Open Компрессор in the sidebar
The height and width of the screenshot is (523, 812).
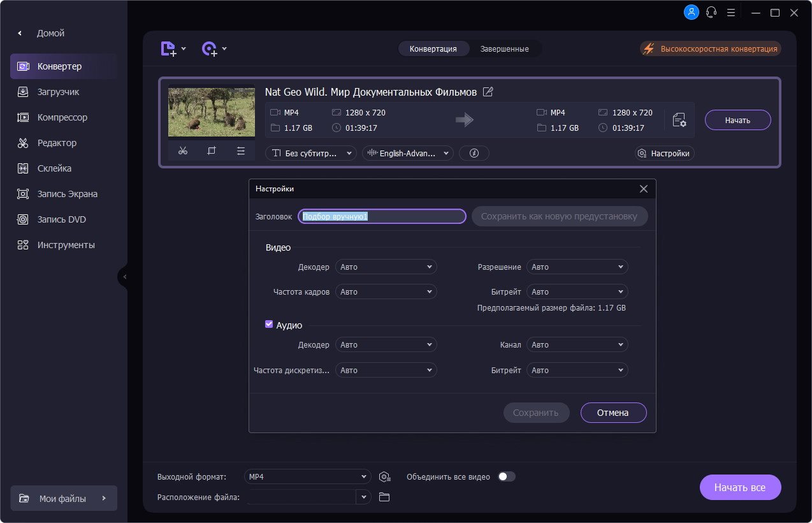tap(64, 117)
